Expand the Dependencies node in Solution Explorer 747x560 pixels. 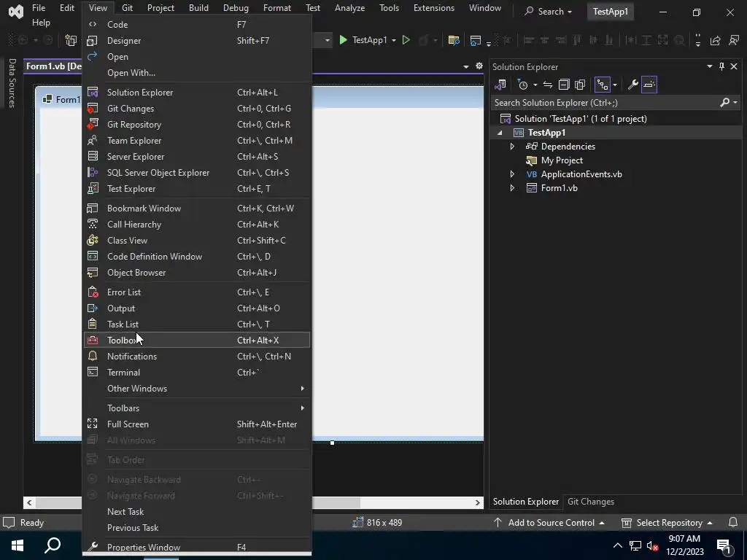(x=512, y=146)
